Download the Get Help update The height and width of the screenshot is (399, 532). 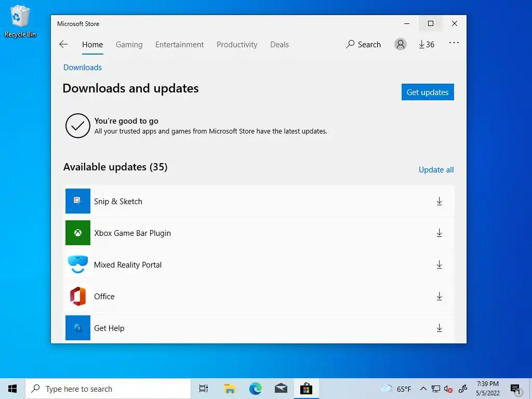click(x=439, y=328)
